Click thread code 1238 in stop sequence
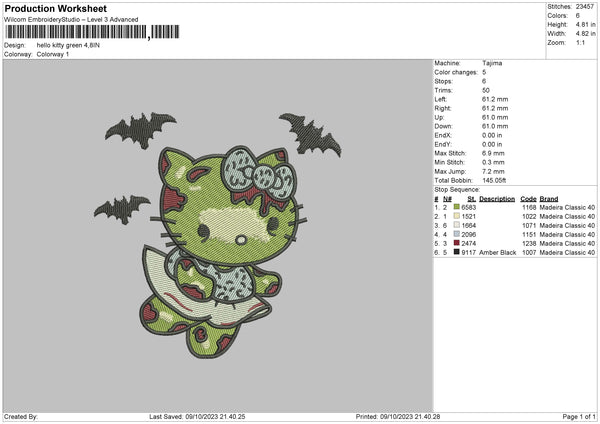 click(529, 243)
